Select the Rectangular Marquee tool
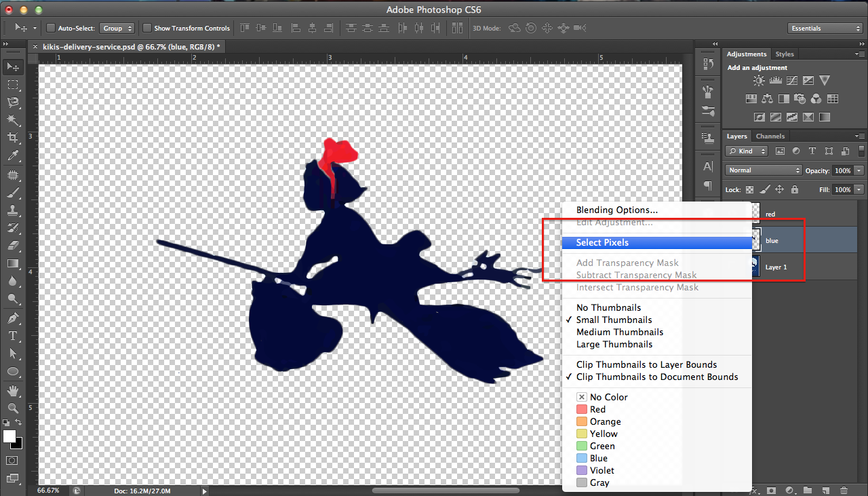The width and height of the screenshot is (868, 496). [x=12, y=84]
